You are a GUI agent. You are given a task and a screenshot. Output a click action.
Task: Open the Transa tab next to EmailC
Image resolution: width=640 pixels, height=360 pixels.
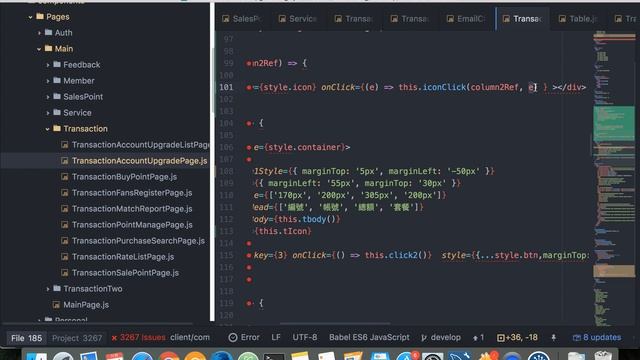pos(410,19)
